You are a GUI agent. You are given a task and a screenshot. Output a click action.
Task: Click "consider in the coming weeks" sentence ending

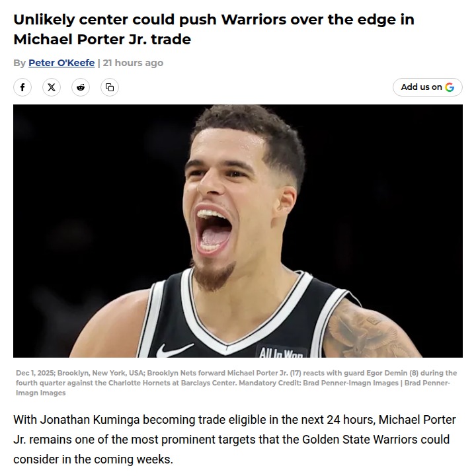click(x=93, y=459)
